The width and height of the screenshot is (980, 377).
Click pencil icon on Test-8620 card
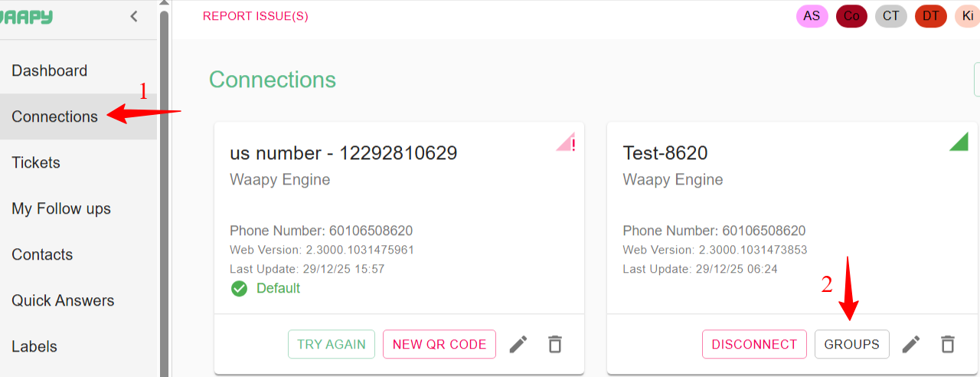click(x=911, y=344)
